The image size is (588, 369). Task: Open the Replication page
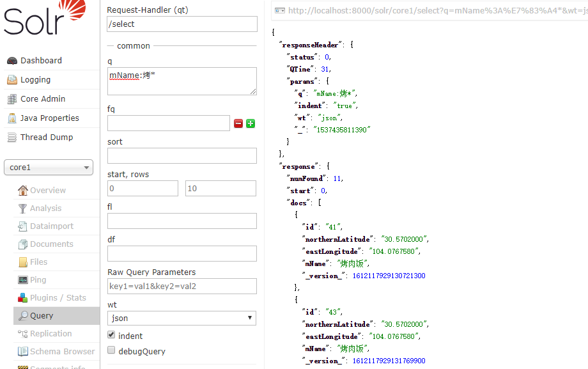coord(50,334)
